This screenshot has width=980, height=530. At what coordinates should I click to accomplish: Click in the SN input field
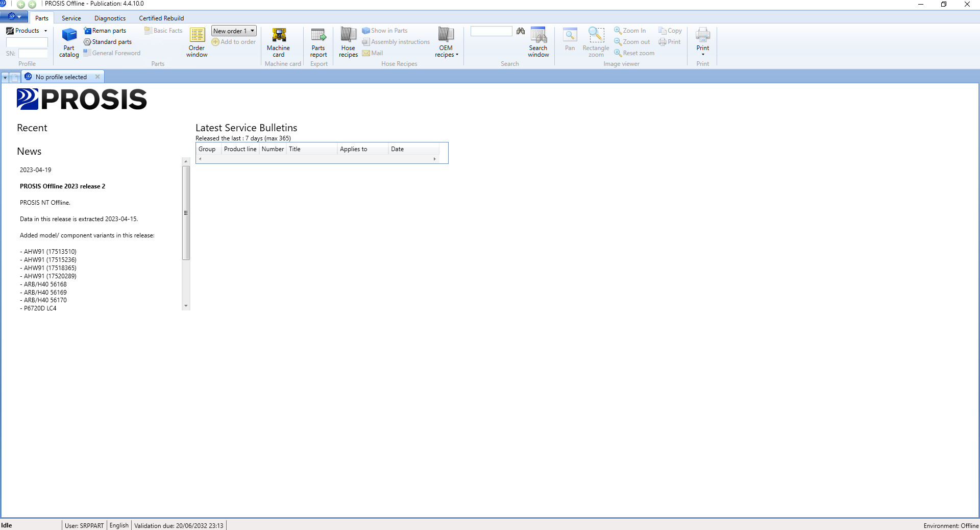coord(33,53)
